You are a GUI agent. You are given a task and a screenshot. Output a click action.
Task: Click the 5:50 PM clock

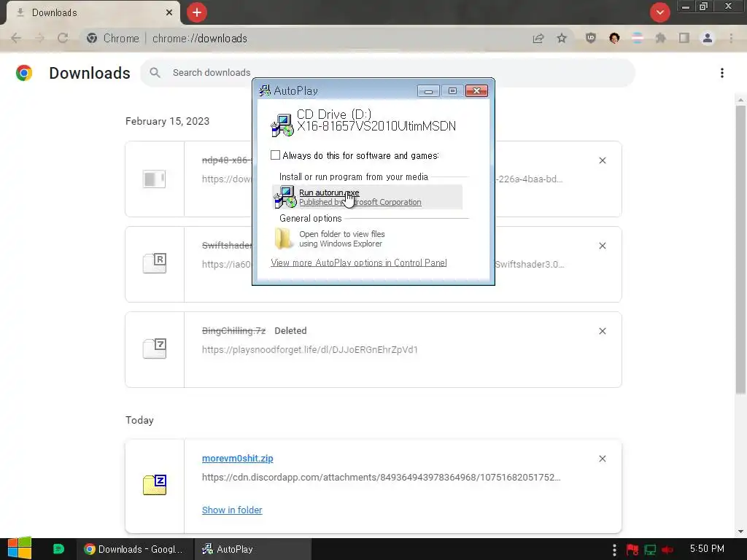(x=707, y=549)
